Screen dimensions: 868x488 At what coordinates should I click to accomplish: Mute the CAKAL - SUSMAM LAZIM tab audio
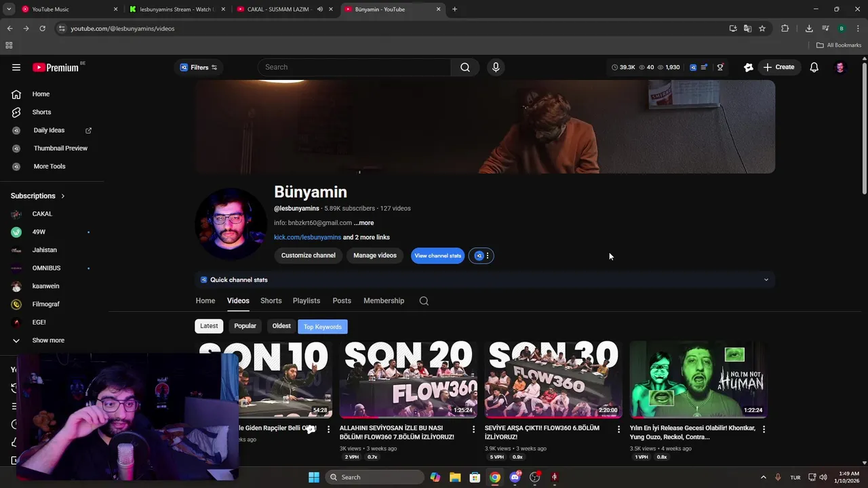point(319,9)
